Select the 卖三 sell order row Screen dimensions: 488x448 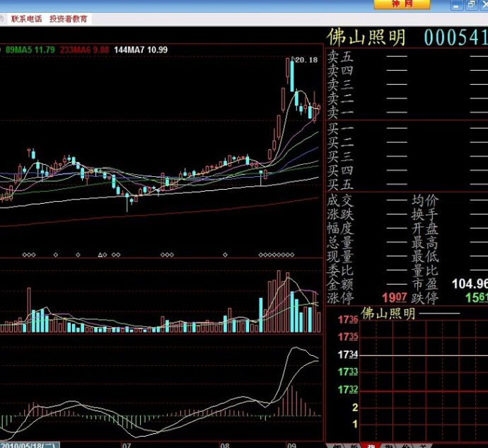(407, 85)
